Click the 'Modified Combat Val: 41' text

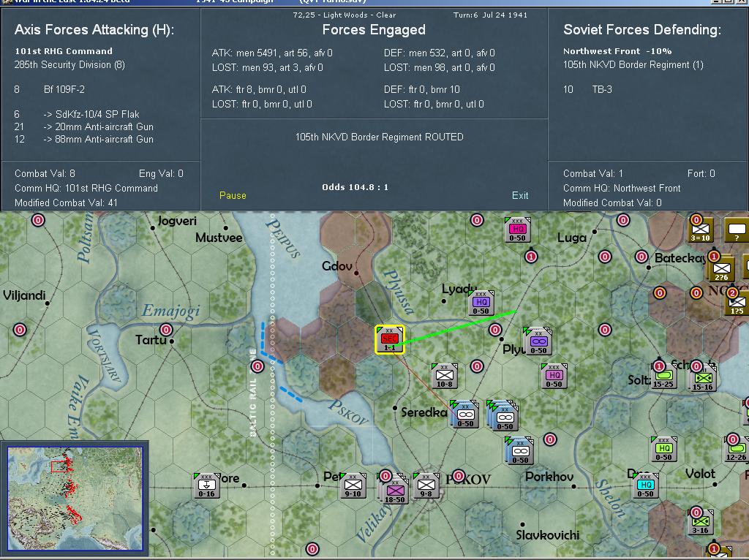point(66,203)
